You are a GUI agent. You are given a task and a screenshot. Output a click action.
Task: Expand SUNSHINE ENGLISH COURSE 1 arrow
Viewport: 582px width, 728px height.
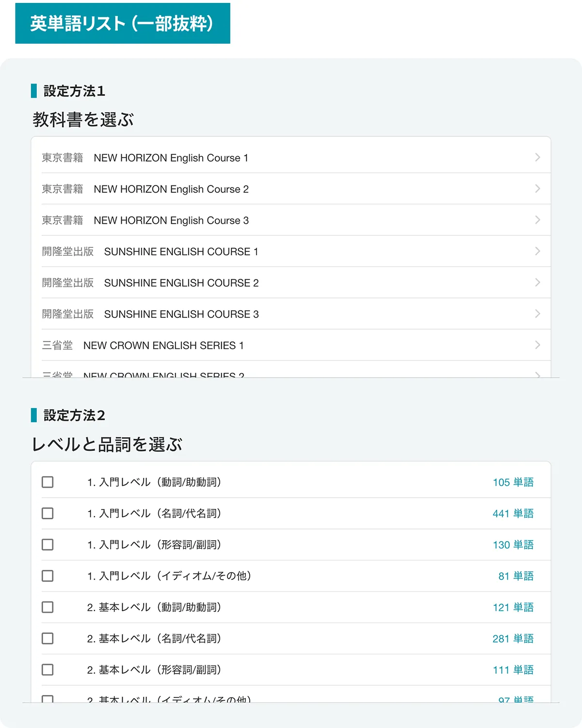coord(537,251)
